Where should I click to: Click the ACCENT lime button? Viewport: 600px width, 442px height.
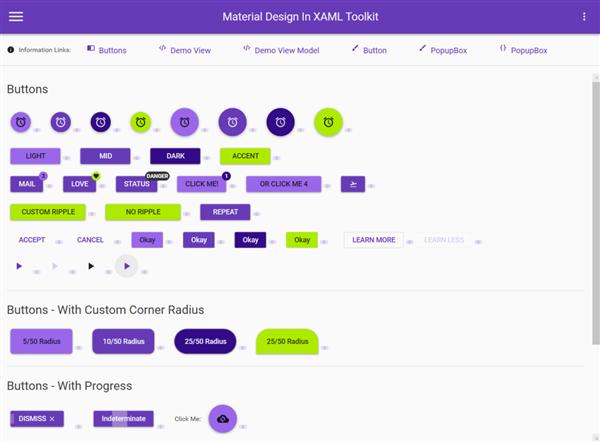245,156
